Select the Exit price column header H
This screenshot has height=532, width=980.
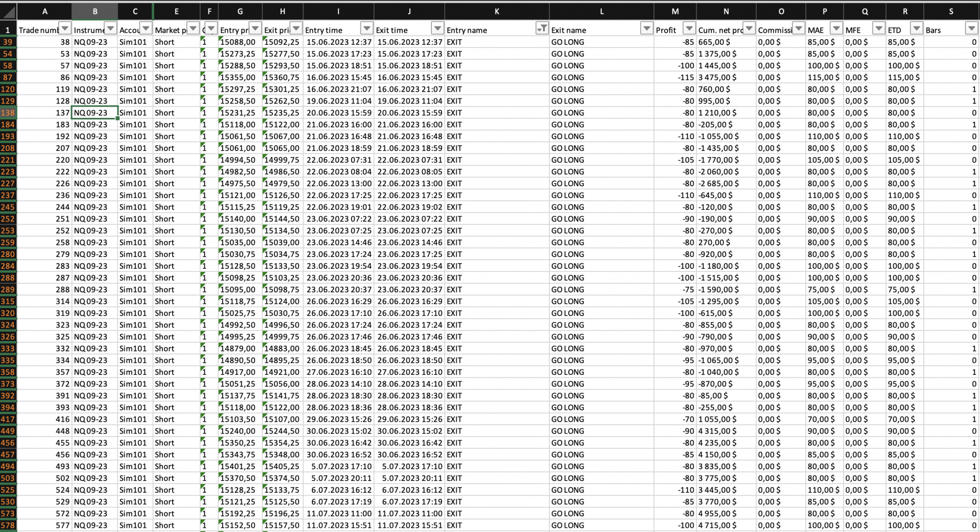point(282,11)
